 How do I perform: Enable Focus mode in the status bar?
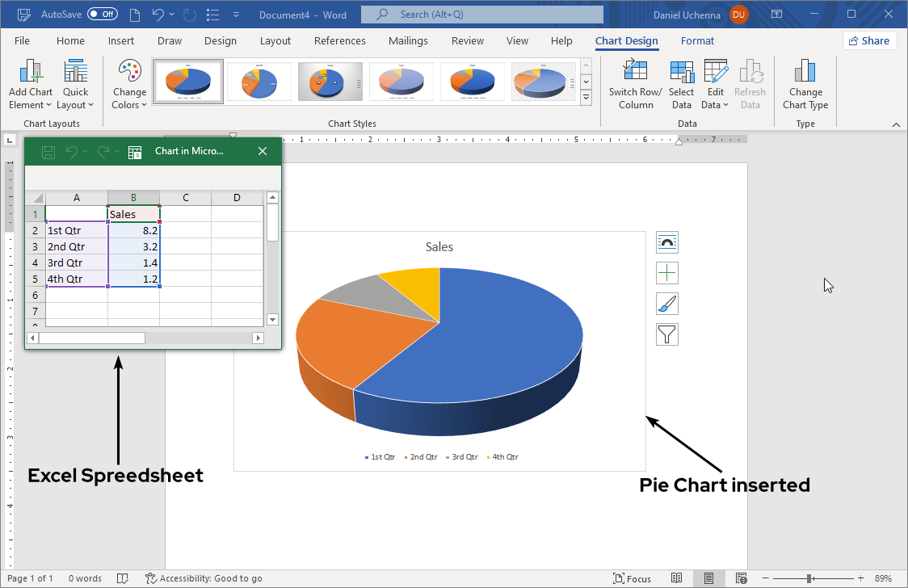(x=635, y=578)
